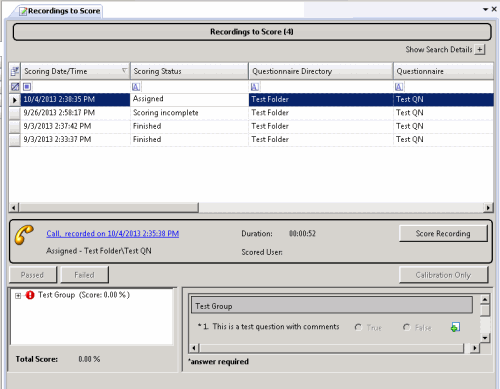The height and width of the screenshot is (389, 500).
Task: Click the Scoring Status filter condition icon
Action: [136, 87]
